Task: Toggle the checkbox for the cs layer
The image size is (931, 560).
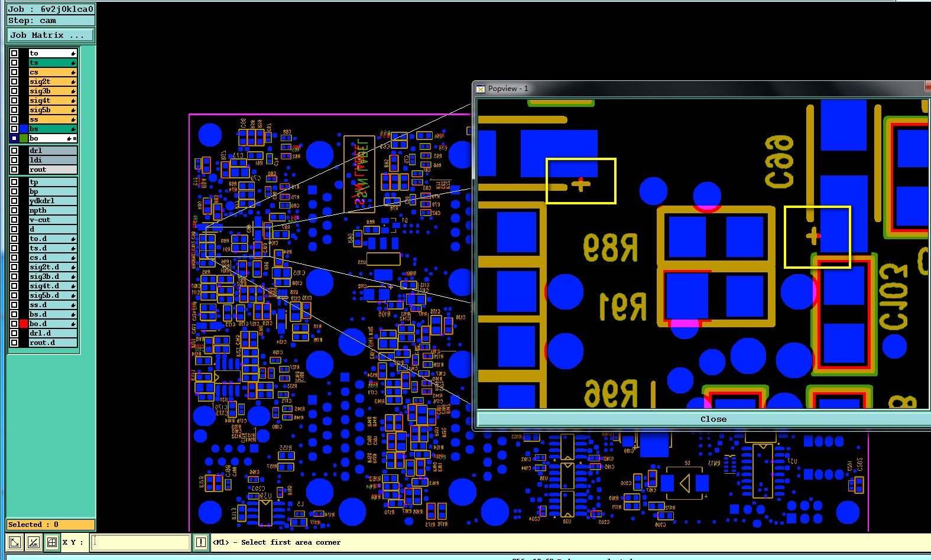Action: click(14, 72)
